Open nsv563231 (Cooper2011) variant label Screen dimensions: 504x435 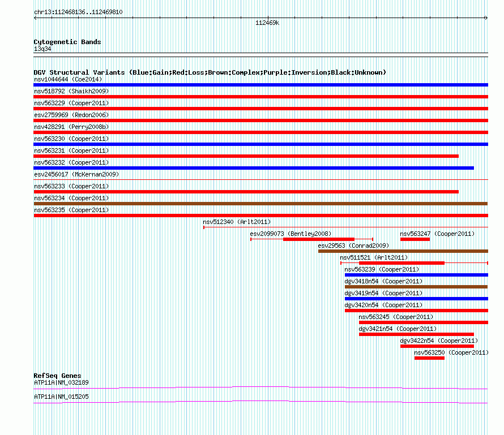click(71, 150)
